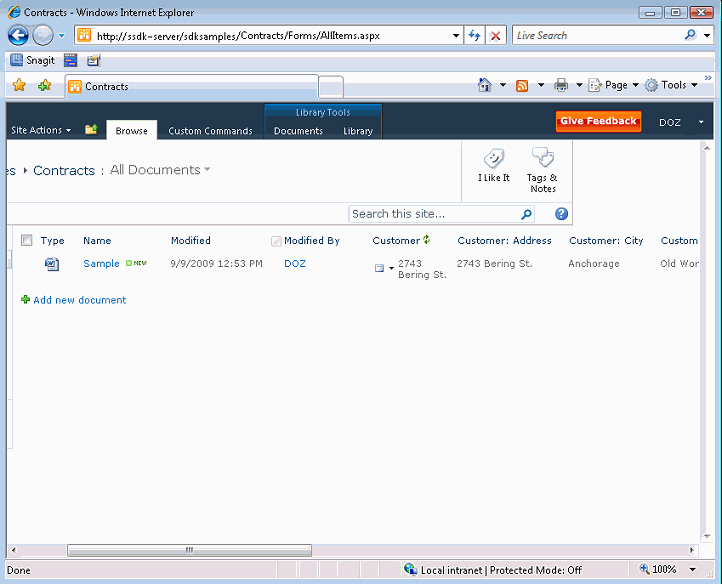Open the DOZ user menu

(x=681, y=123)
